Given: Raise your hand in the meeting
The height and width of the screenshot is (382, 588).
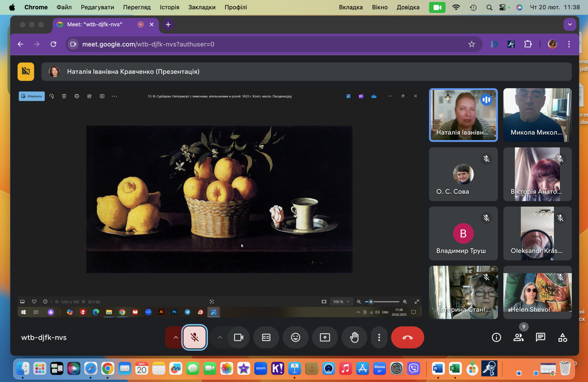Looking at the screenshot, I should (x=354, y=337).
